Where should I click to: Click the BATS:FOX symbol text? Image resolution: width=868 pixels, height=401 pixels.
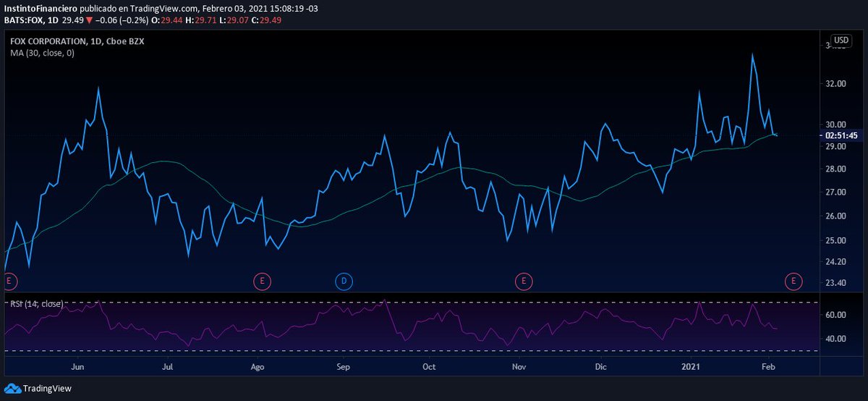coord(22,20)
